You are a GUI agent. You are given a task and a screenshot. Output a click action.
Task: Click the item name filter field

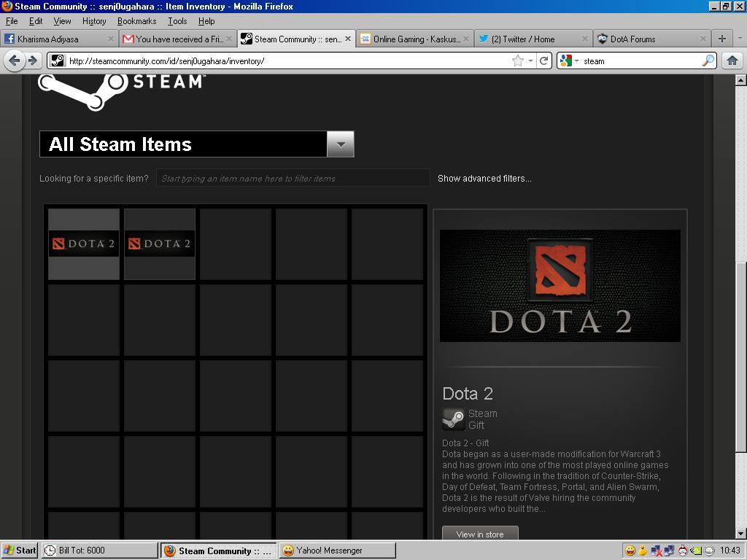tap(293, 179)
